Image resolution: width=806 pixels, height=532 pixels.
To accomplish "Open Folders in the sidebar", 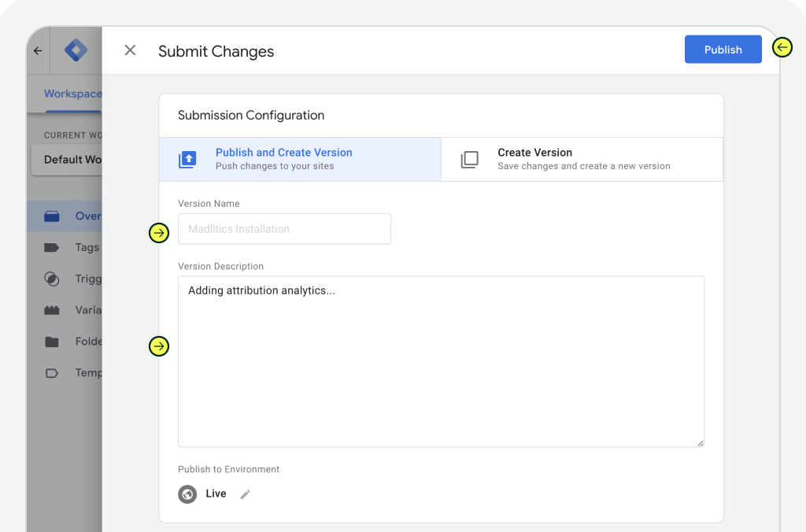I will pos(65,342).
